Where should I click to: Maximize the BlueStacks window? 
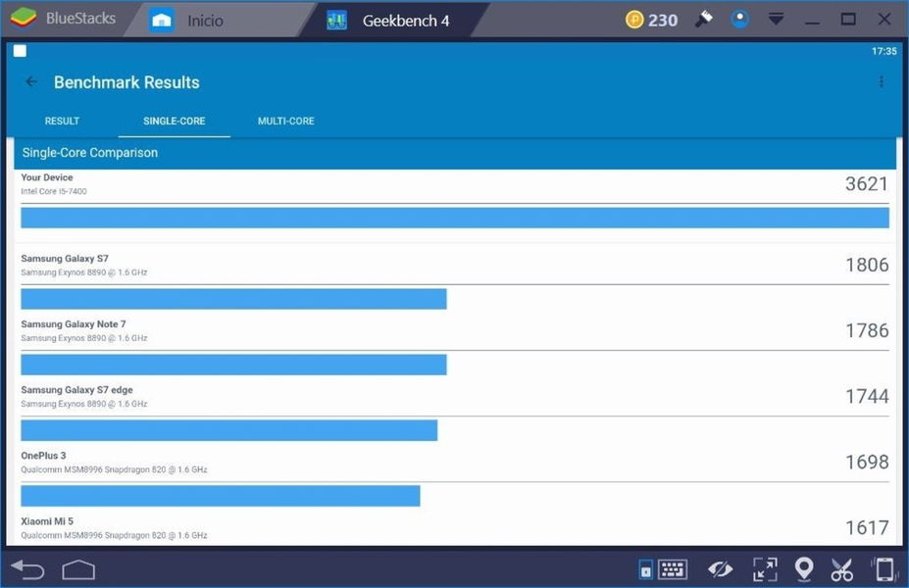coord(848,20)
